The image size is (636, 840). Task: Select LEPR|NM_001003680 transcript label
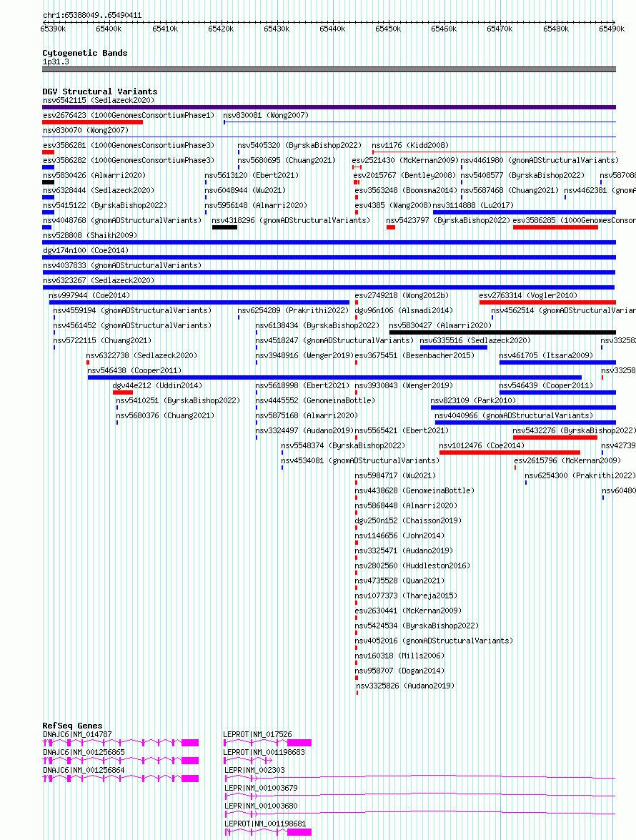pos(261,806)
